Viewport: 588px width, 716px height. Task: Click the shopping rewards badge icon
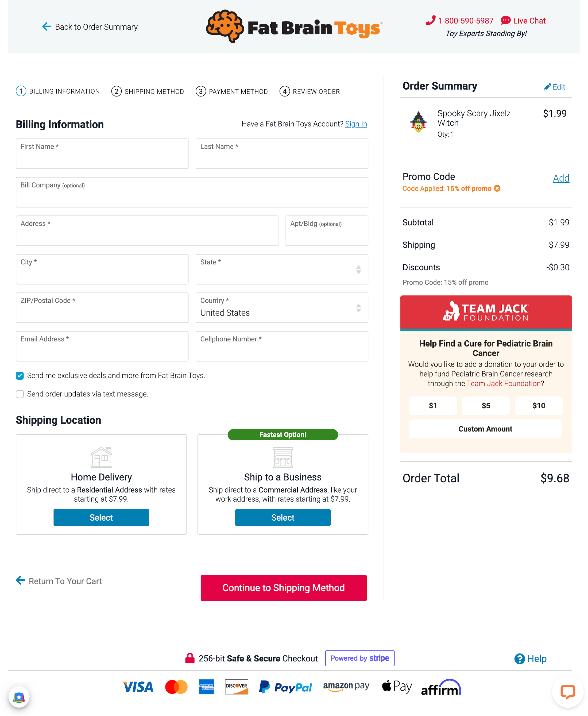click(19, 697)
